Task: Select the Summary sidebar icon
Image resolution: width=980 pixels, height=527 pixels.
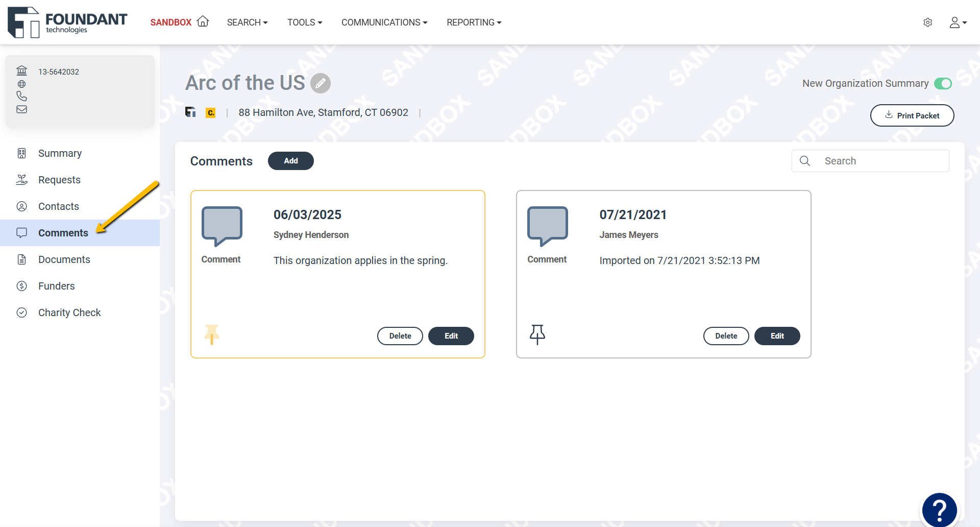Action: tap(21, 153)
